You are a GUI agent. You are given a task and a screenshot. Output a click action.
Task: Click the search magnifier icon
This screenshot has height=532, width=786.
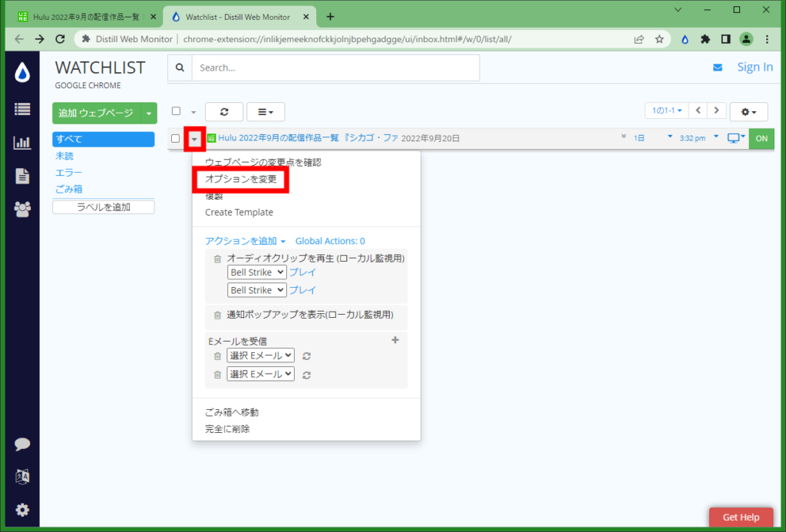(x=179, y=68)
